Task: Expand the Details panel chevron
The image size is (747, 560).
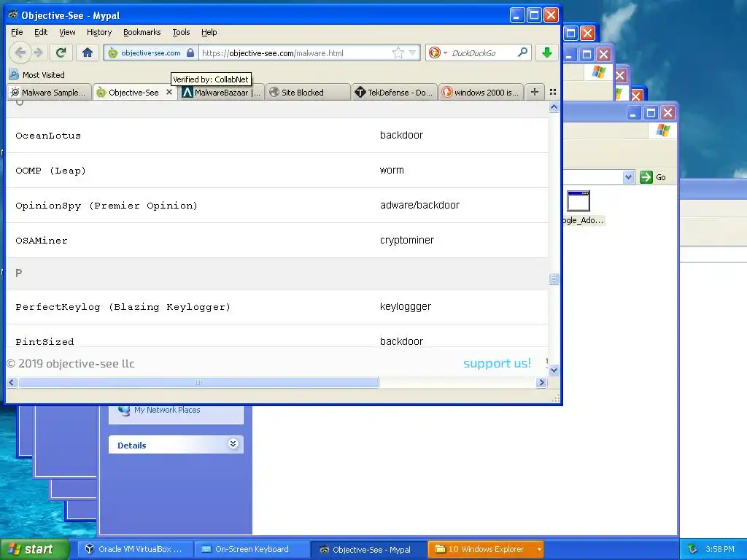Action: point(233,444)
